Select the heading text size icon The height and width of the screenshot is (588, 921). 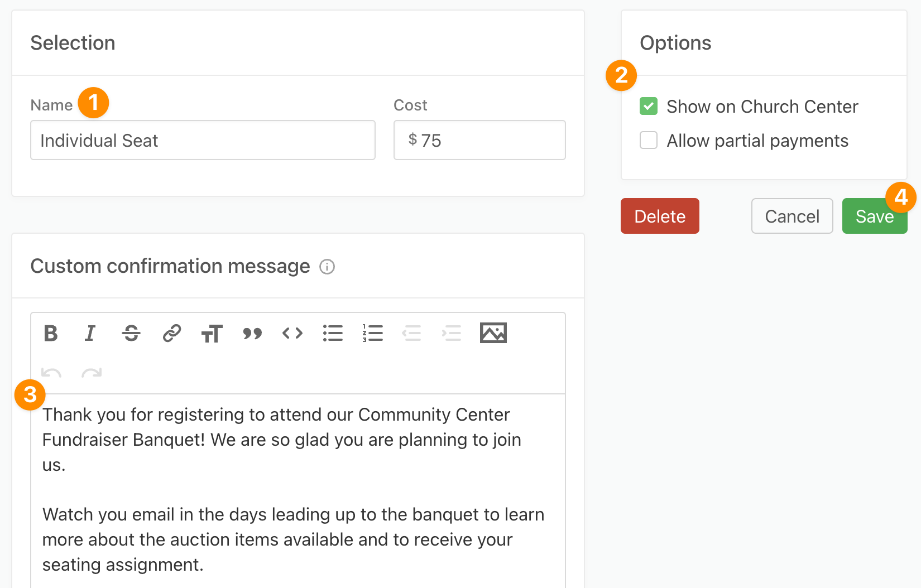(x=212, y=333)
